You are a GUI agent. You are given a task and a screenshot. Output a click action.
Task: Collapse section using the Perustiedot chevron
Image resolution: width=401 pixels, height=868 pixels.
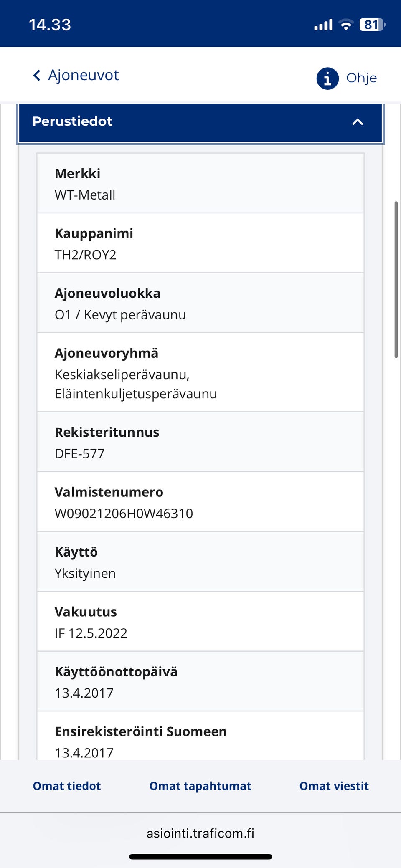(x=358, y=122)
